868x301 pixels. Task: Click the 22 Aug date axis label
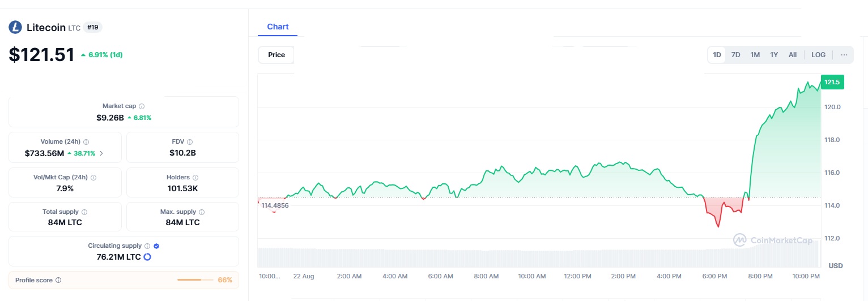coord(304,276)
